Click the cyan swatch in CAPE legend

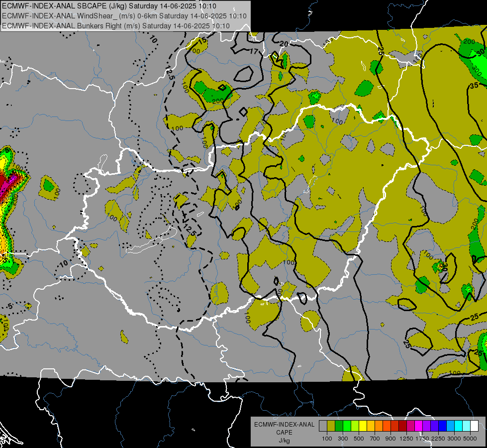point(459,426)
